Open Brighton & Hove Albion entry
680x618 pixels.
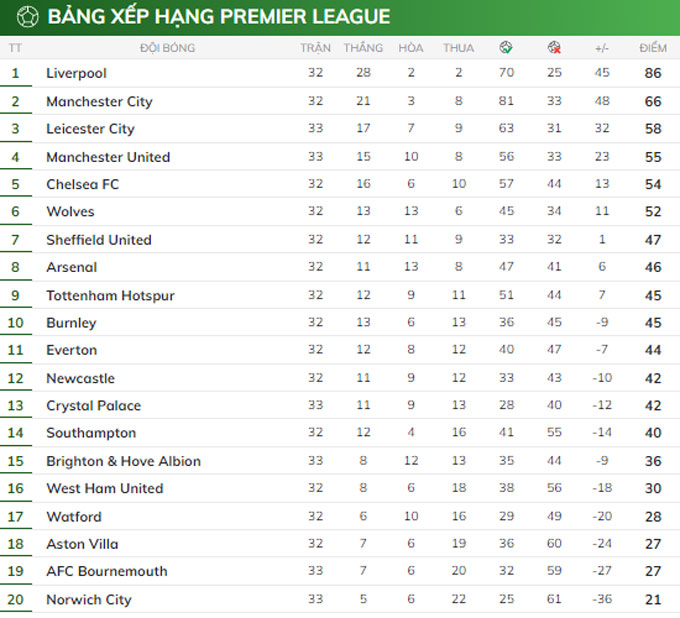coord(123,461)
